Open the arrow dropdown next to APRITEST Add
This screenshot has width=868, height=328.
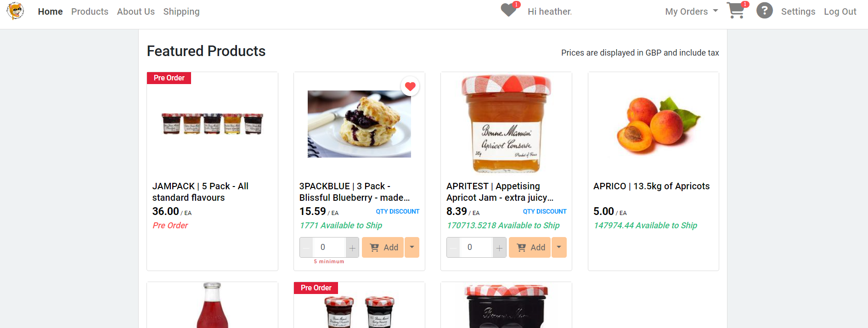tap(559, 247)
